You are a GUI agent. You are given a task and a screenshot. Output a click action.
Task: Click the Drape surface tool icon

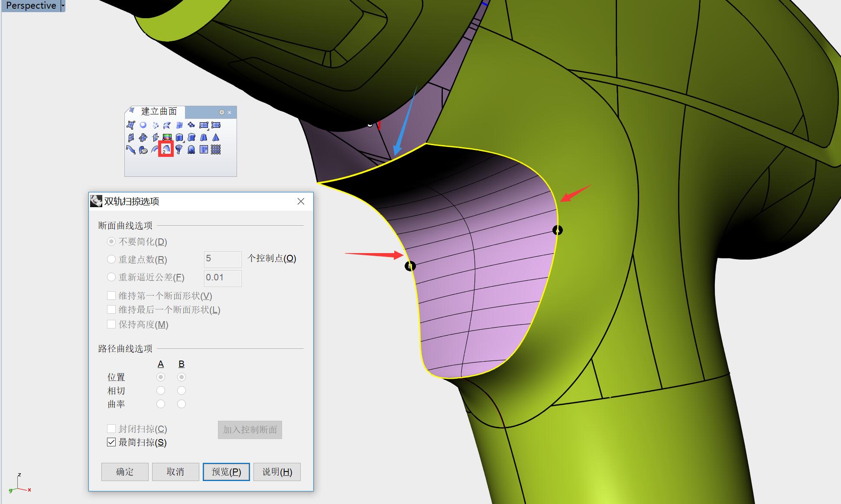click(191, 150)
